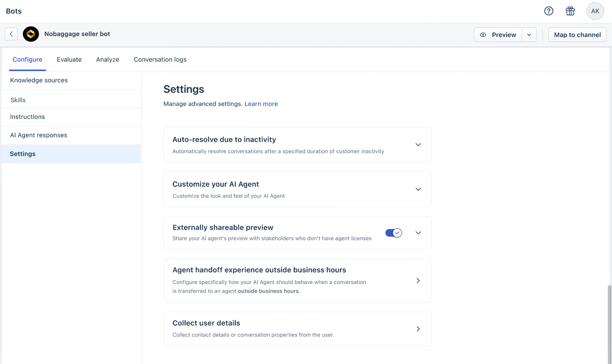Open the Preview dropdown arrow
Image resolution: width=612 pixels, height=364 pixels.
pyautogui.click(x=529, y=35)
